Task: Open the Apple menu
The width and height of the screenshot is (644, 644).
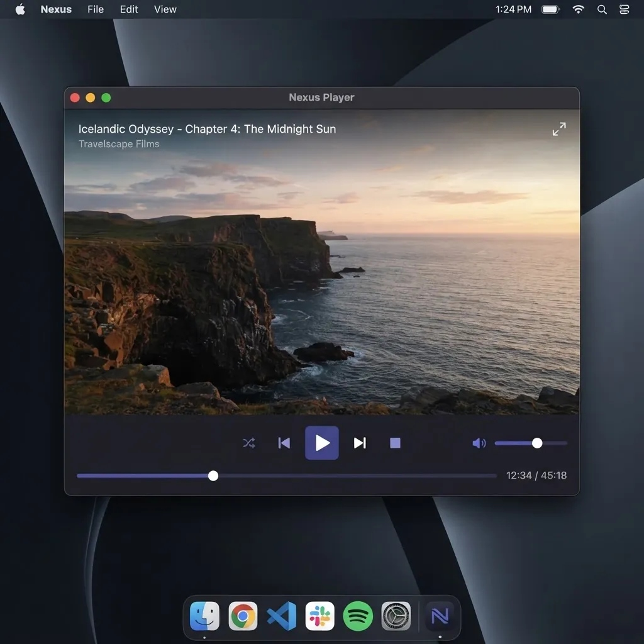Action: (20, 9)
